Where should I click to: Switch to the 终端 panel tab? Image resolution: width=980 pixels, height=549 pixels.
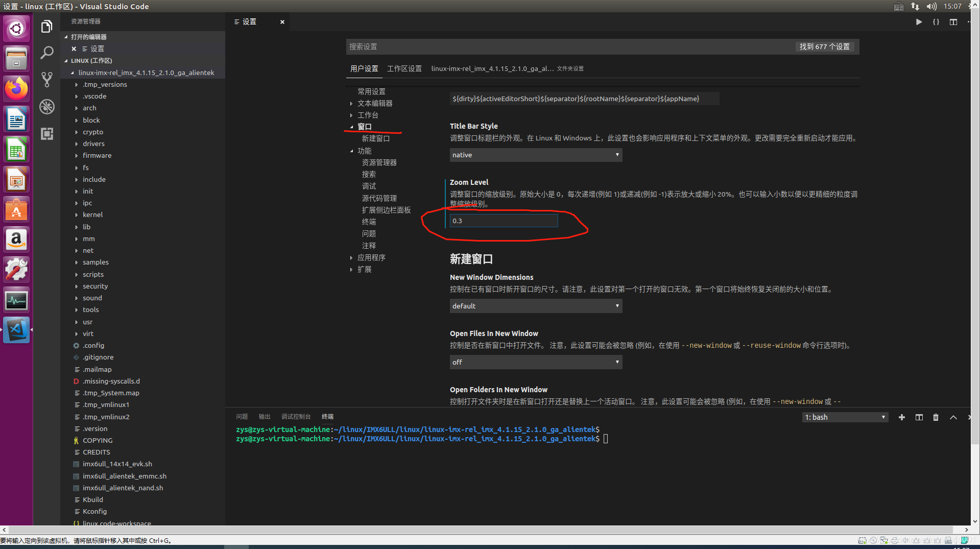tap(327, 417)
